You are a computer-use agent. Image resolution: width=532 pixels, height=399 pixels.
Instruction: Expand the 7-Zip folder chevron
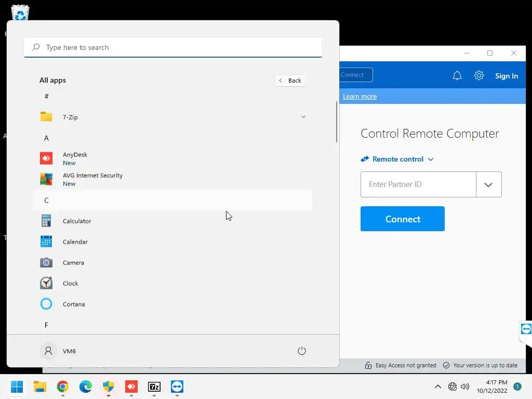click(303, 117)
